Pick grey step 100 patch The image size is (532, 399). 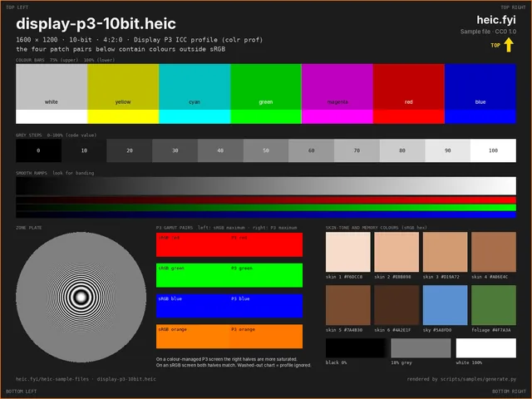point(493,150)
